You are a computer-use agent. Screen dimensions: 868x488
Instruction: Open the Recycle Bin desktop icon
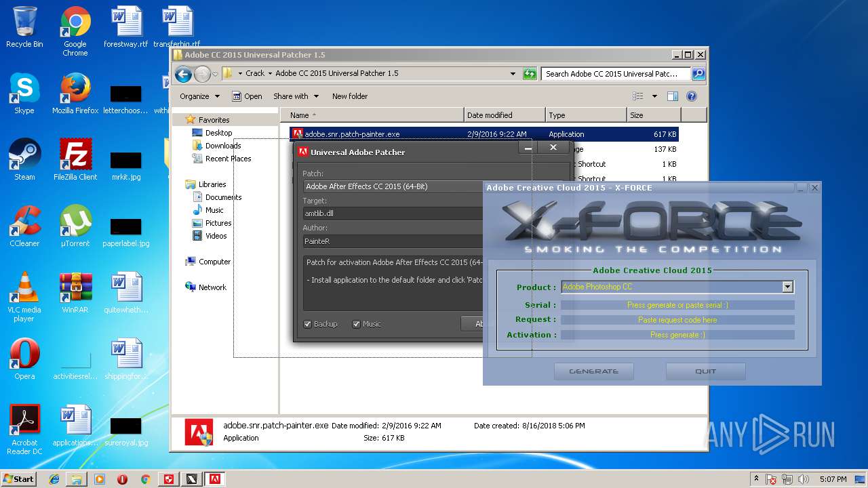(x=24, y=28)
